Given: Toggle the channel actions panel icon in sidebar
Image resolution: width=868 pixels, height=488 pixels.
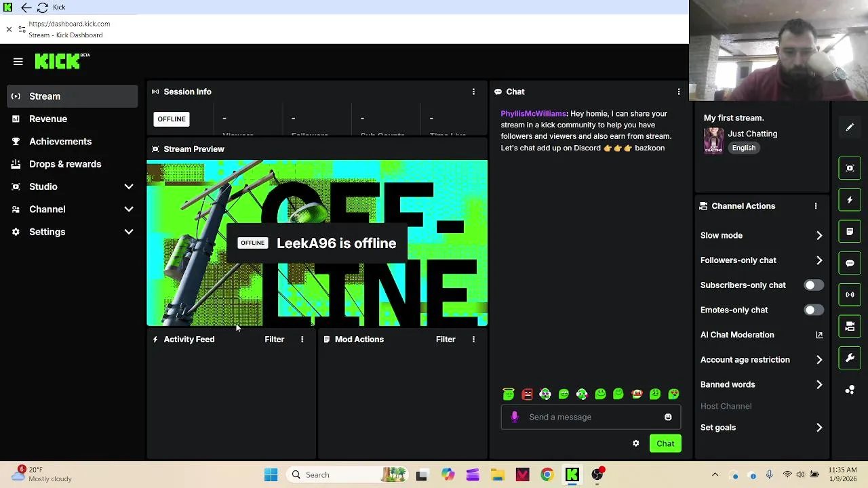Looking at the screenshot, I should pyautogui.click(x=850, y=326).
